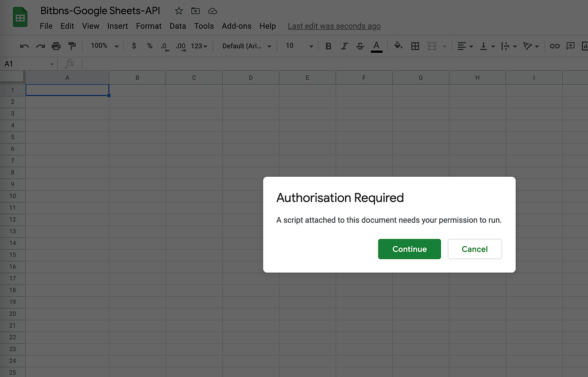The width and height of the screenshot is (588, 377).
Task: Click the move to folder icon
Action: (195, 11)
